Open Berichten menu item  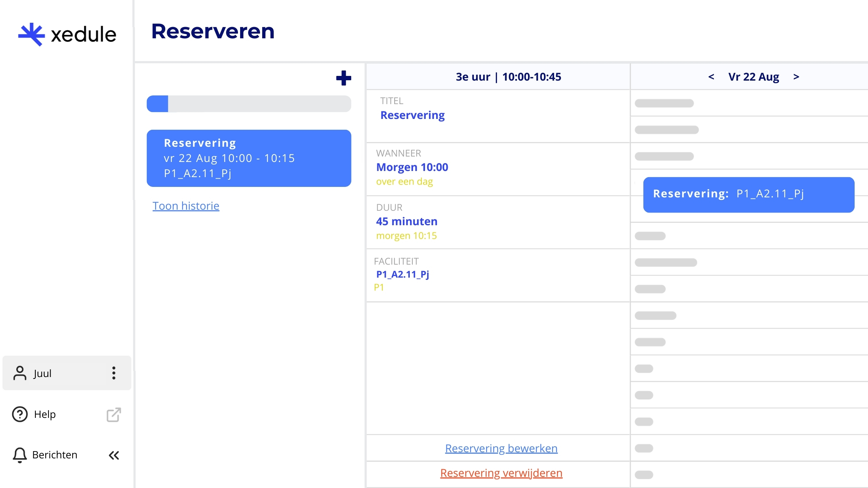[55, 455]
